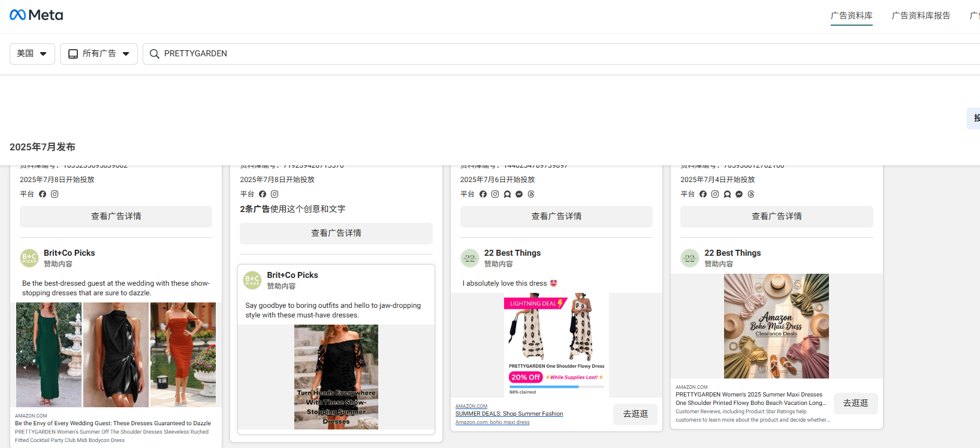This screenshot has height=448, width=980.
Task: Click Threads icon in the July 4 ad
Action: 751,194
